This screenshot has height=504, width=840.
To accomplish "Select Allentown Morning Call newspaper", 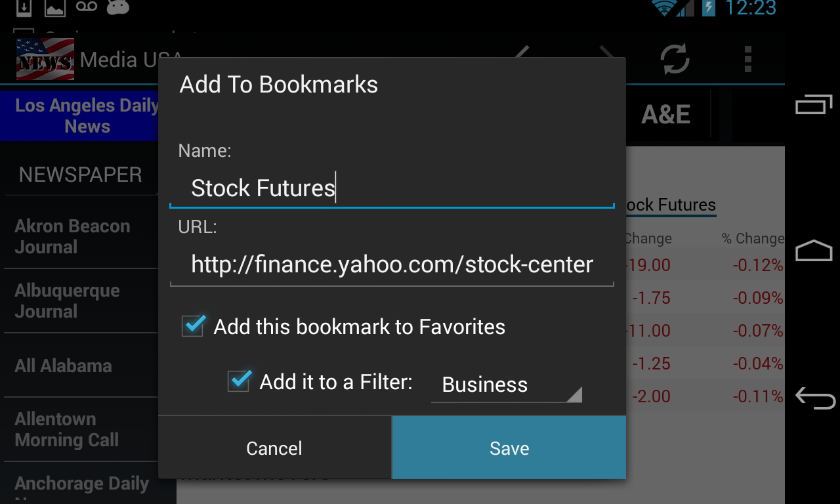I will click(x=67, y=429).
